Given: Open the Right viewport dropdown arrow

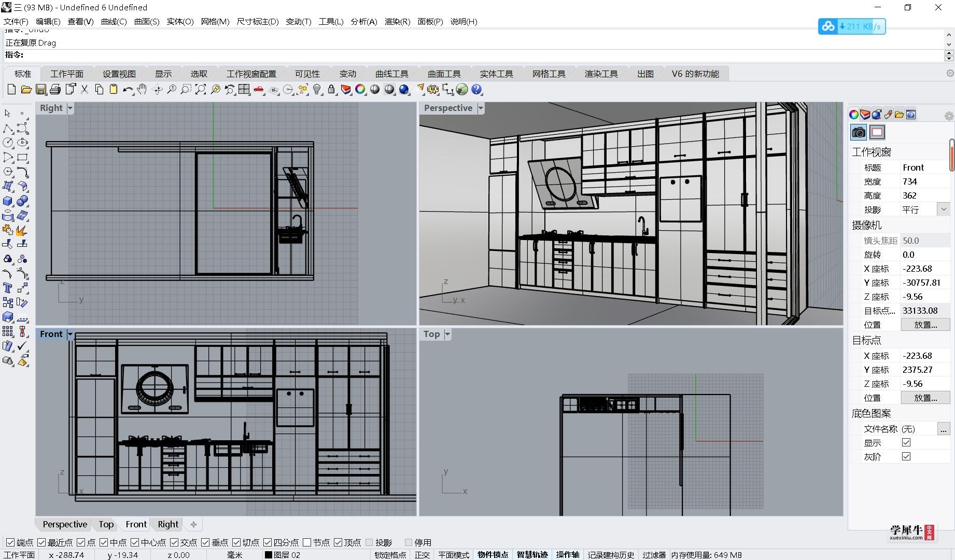Looking at the screenshot, I should [70, 108].
